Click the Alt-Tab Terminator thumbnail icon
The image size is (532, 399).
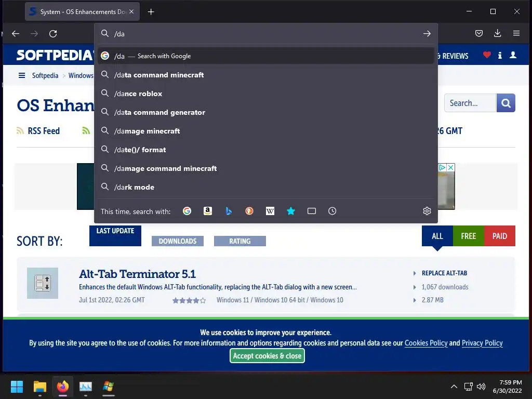tap(43, 283)
